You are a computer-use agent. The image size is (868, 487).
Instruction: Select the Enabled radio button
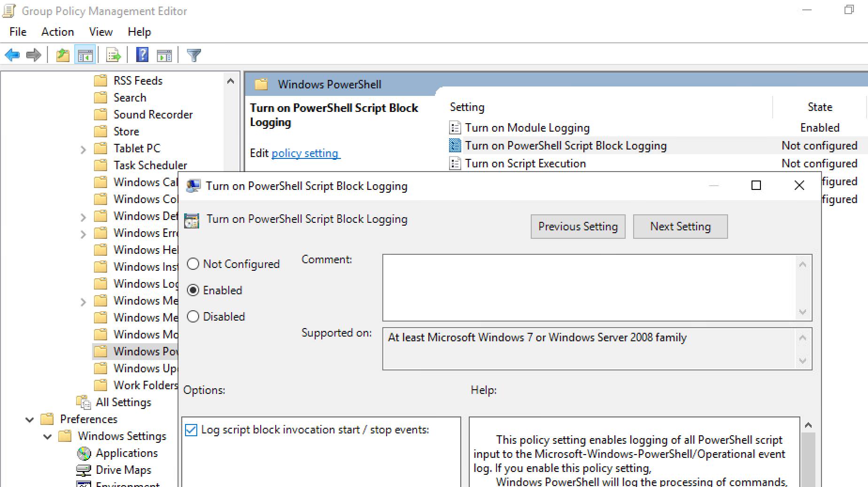tap(193, 290)
